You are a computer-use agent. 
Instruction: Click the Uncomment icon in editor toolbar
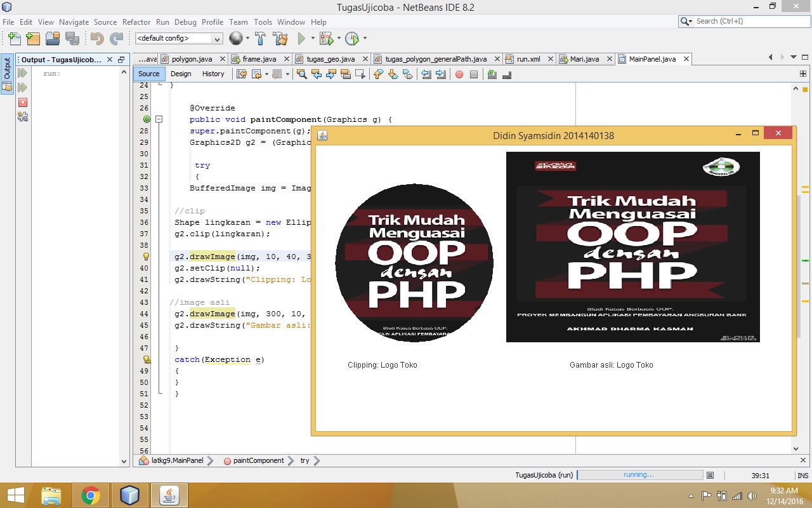[507, 74]
